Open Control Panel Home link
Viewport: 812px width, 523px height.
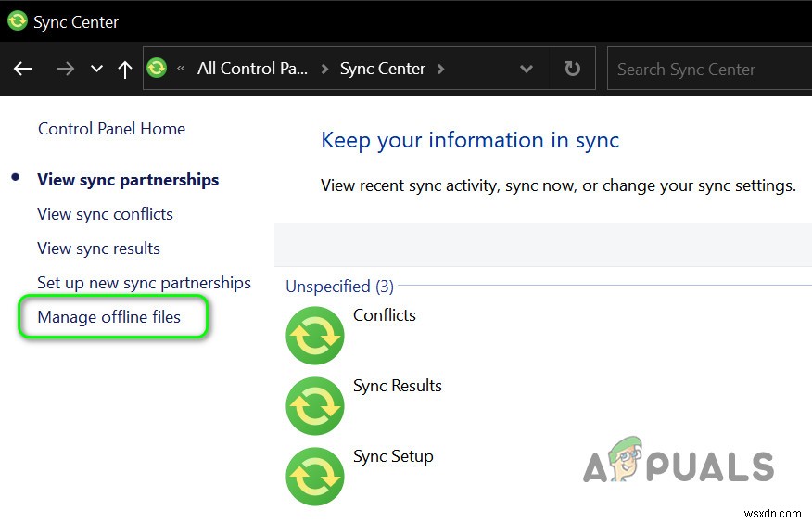pyautogui.click(x=111, y=128)
